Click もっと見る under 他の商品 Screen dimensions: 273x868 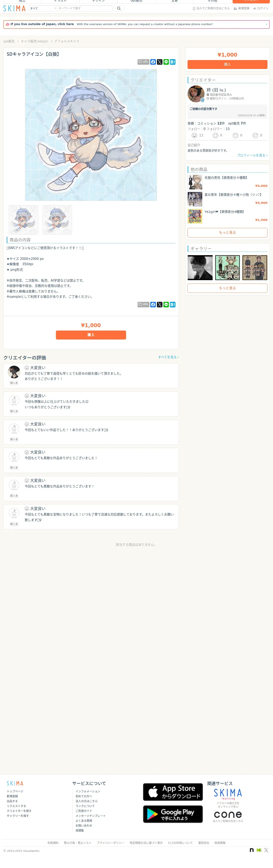[x=227, y=232]
